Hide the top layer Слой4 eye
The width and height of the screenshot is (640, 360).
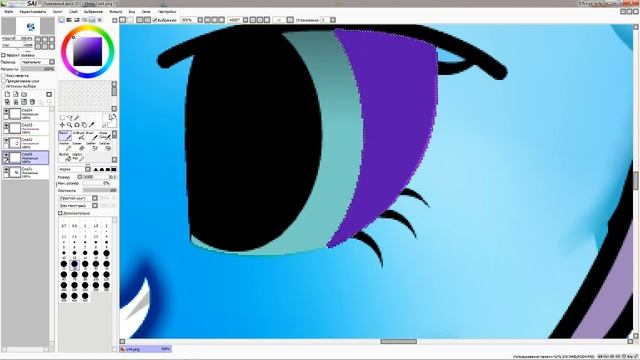[x=6, y=111]
